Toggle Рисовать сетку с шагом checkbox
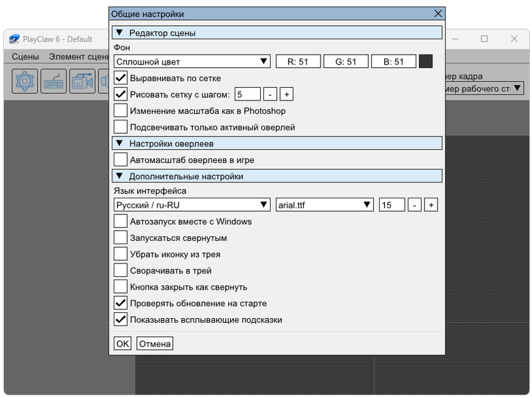Viewport: 532px width, 398px height. (120, 94)
